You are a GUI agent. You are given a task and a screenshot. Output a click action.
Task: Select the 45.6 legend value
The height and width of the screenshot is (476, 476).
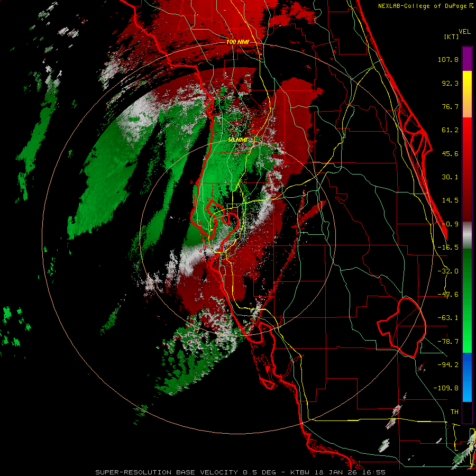click(450, 153)
